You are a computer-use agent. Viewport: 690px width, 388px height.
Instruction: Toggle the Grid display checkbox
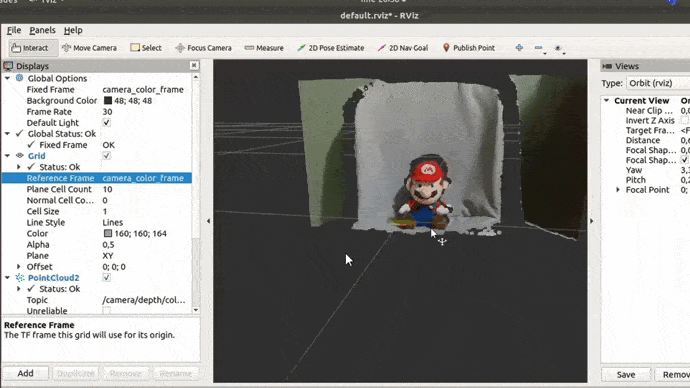point(106,156)
